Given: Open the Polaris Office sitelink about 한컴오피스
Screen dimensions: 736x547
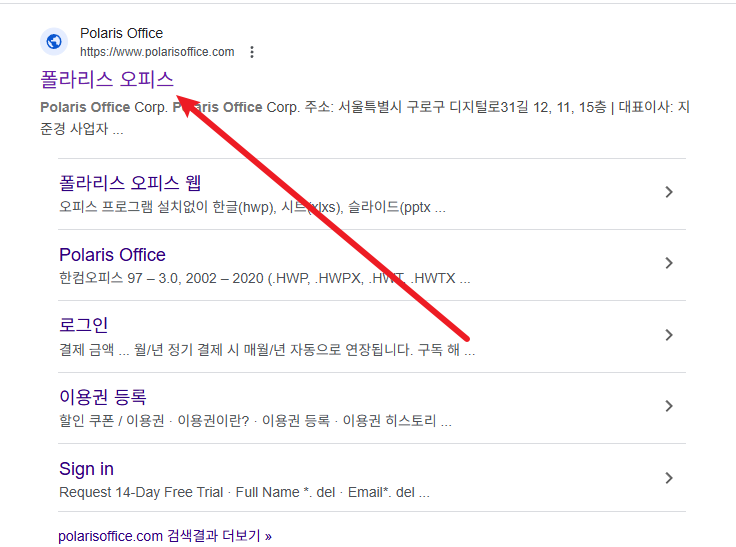Looking at the screenshot, I should pos(112,255).
